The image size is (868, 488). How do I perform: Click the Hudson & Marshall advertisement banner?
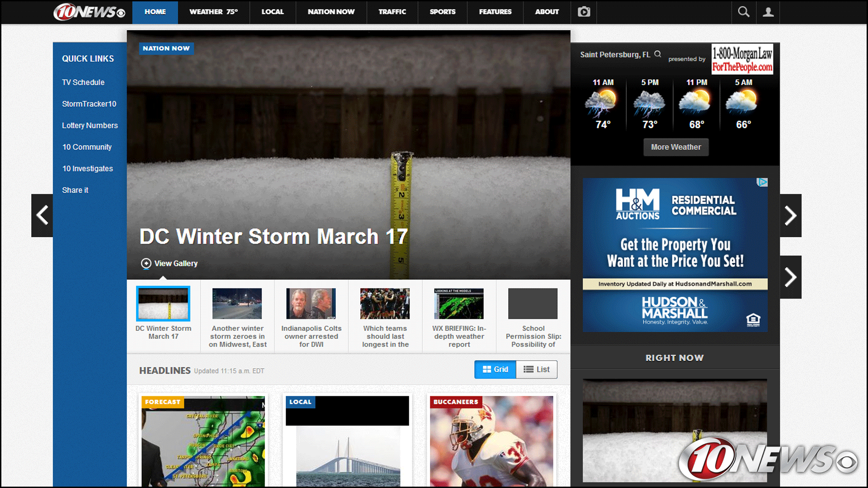tap(675, 254)
